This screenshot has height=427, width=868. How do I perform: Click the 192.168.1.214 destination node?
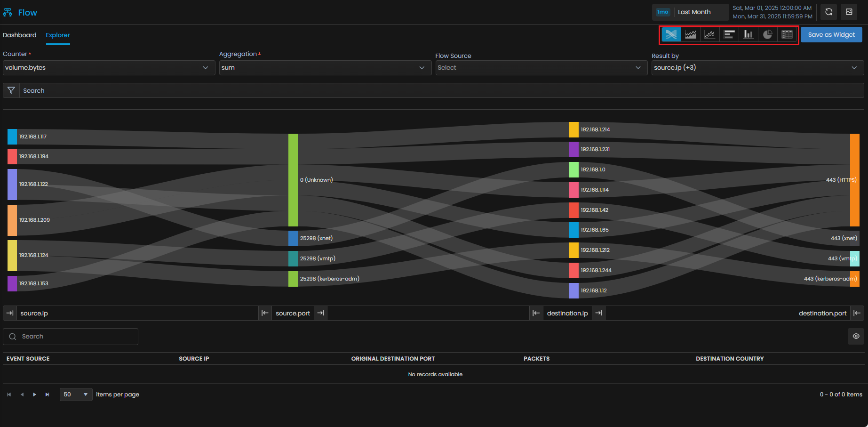574,129
